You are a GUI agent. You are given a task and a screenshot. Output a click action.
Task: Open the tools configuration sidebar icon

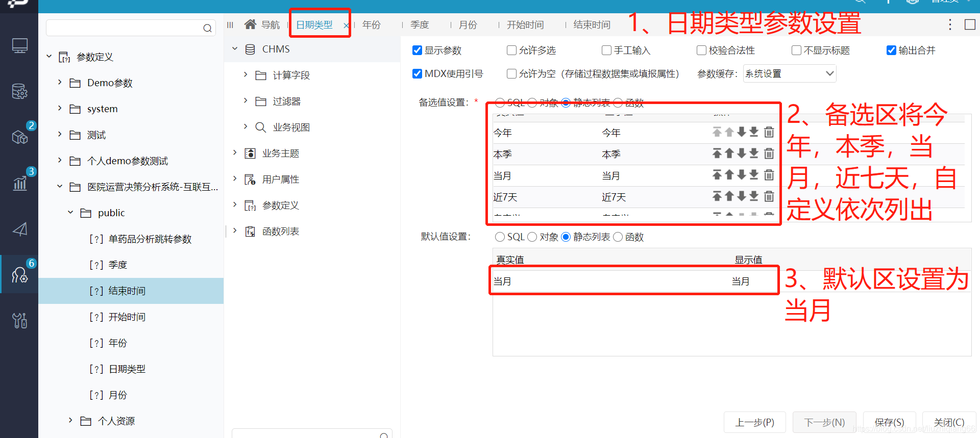tap(19, 320)
